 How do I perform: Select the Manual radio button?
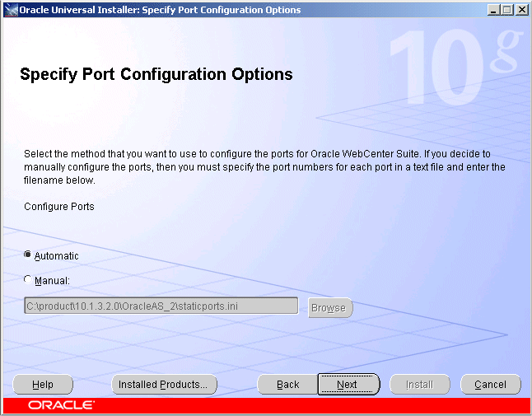[x=28, y=279]
